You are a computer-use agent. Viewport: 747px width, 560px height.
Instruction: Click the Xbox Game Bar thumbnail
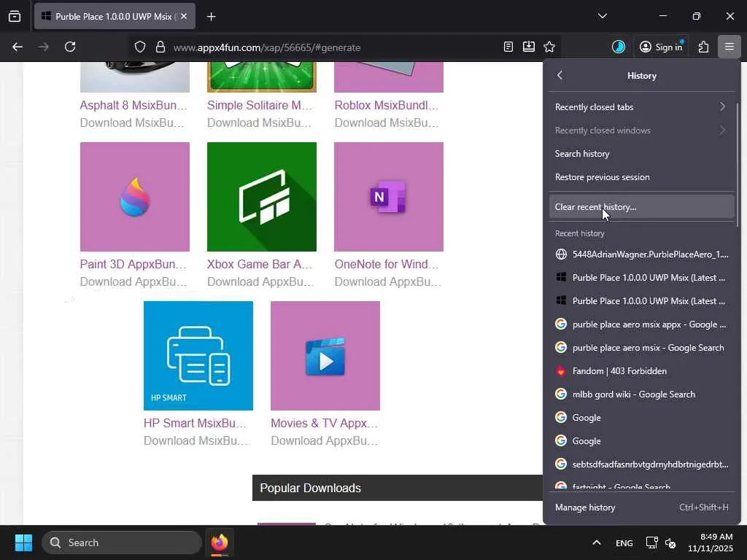click(x=262, y=197)
